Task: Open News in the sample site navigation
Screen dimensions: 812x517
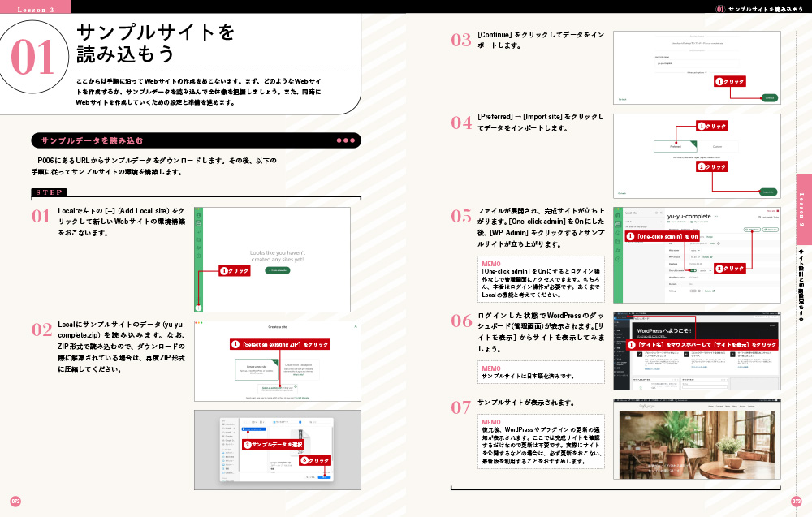Action: click(728, 407)
